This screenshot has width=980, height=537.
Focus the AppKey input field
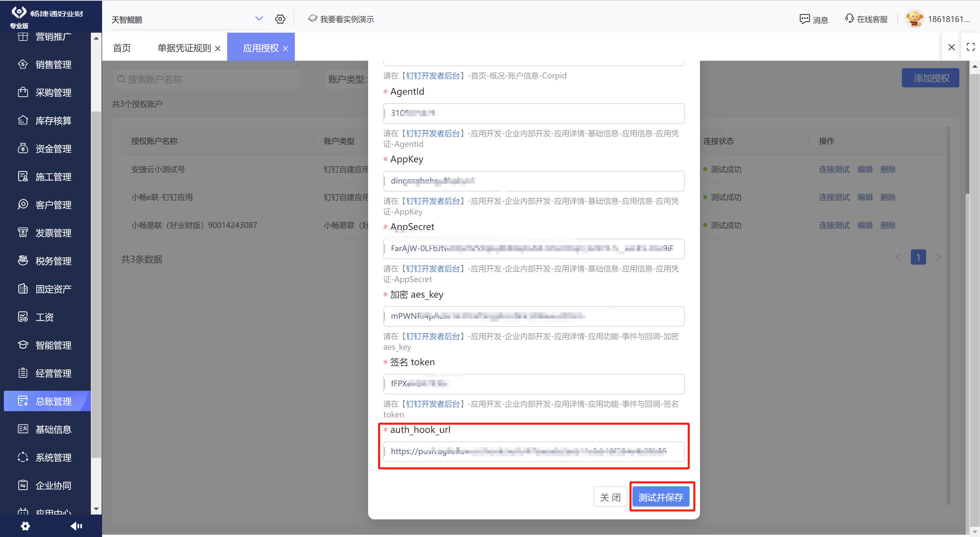534,181
